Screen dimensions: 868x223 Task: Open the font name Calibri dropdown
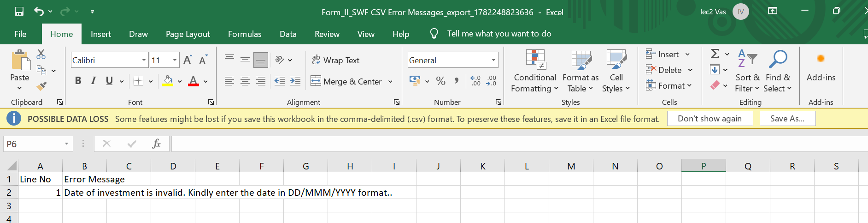144,60
